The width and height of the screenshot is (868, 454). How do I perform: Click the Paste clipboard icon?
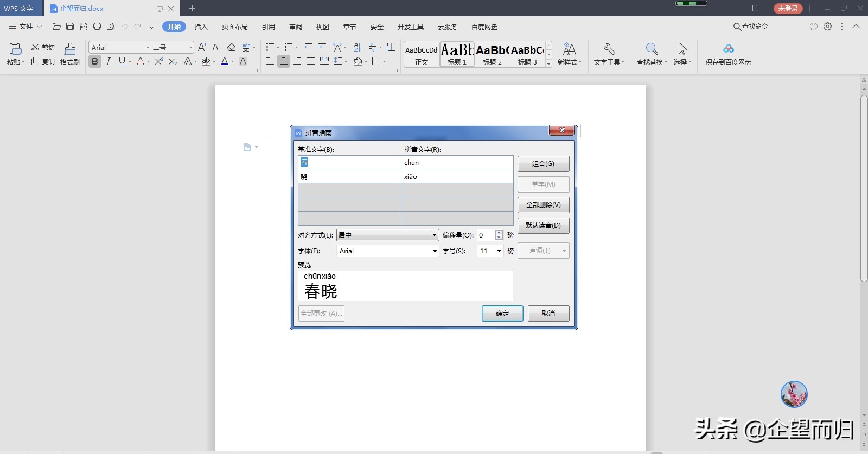[x=15, y=49]
